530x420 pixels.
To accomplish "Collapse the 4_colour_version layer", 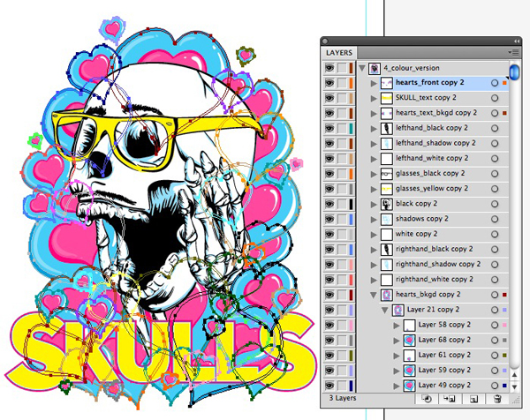I will click(362, 68).
